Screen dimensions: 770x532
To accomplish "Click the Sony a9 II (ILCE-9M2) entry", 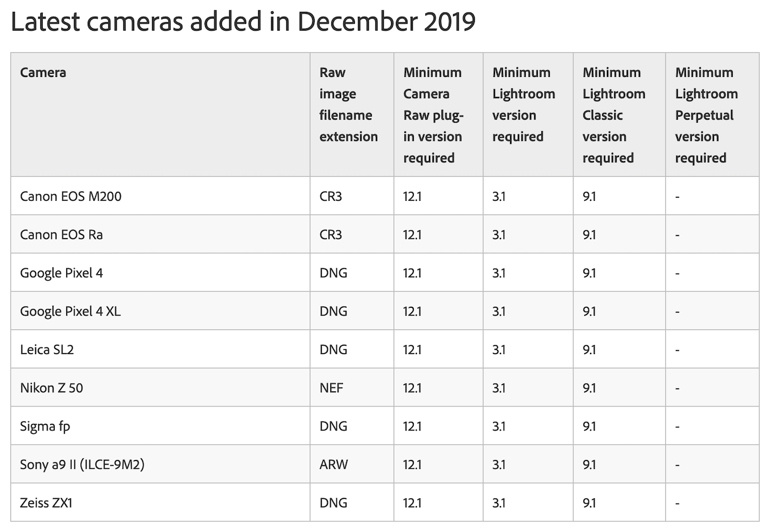I will [x=82, y=465].
